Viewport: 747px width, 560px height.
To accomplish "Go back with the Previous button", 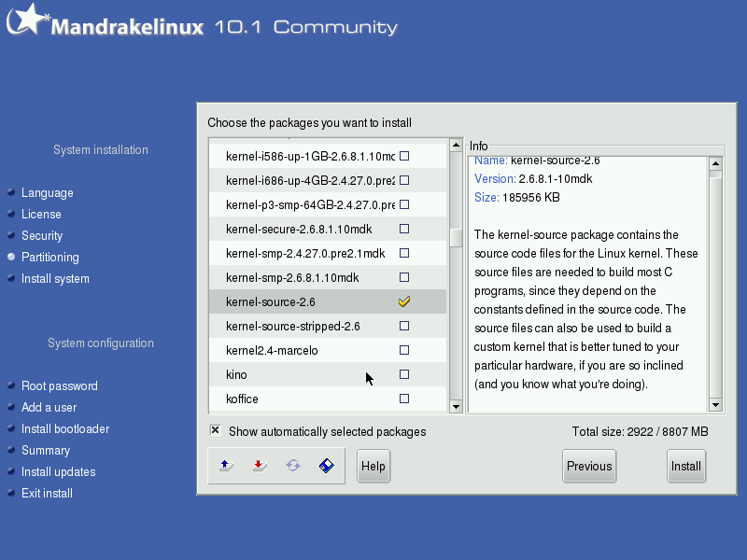I will pos(589,466).
